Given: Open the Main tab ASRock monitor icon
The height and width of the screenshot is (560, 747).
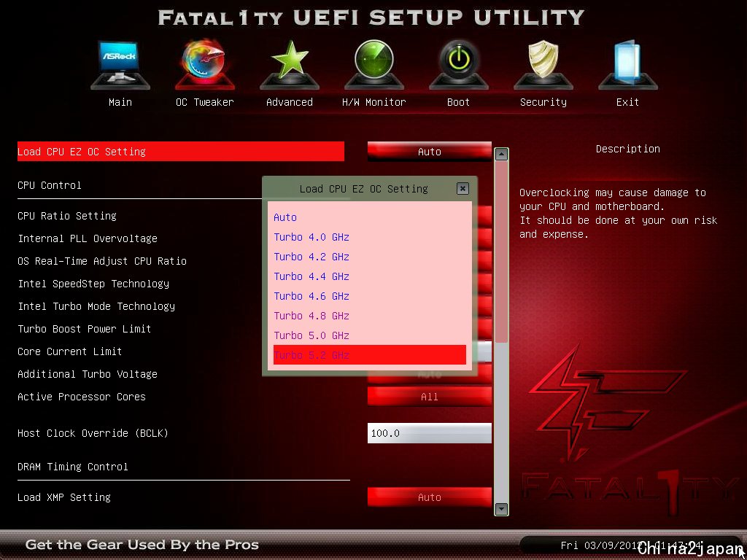Looking at the screenshot, I should 120,65.
